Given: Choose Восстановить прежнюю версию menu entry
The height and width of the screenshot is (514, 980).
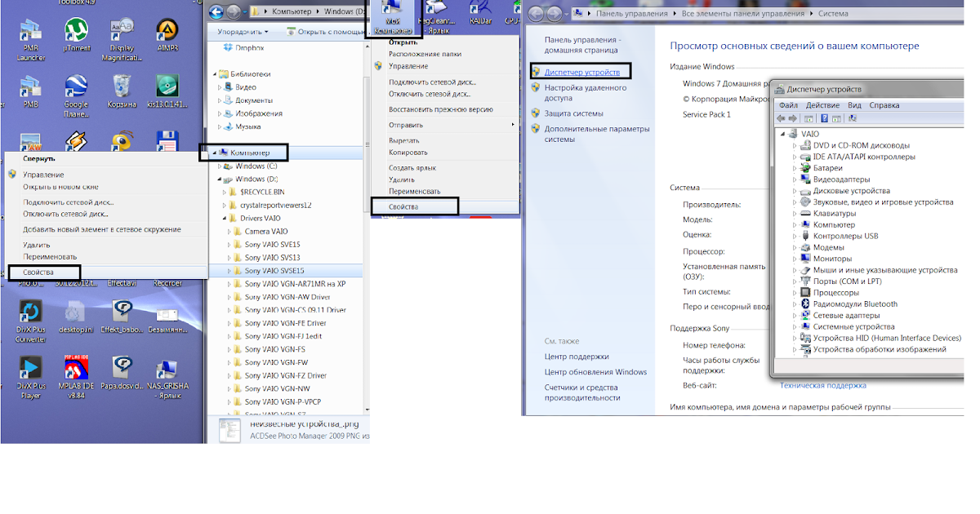Looking at the screenshot, I should [x=441, y=109].
